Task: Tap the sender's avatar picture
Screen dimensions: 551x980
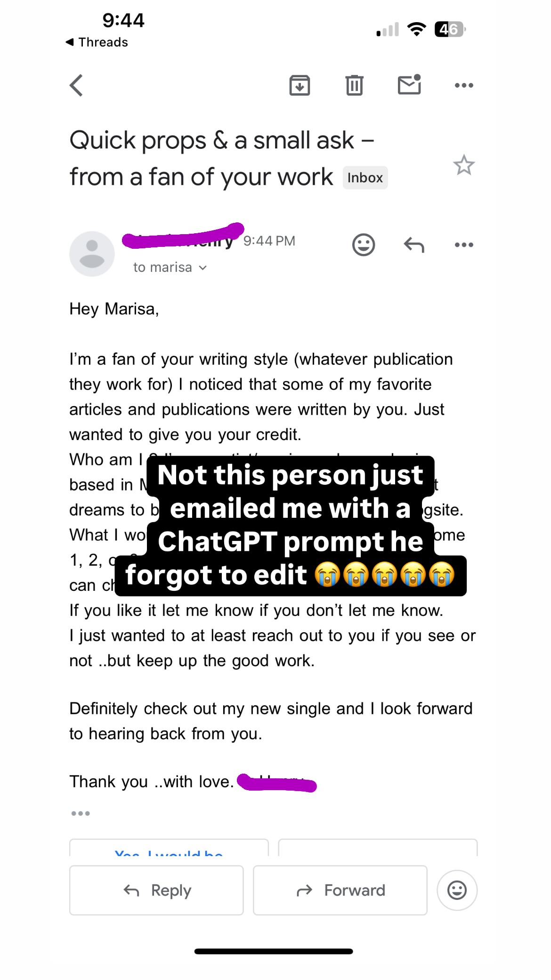Action: click(x=92, y=253)
